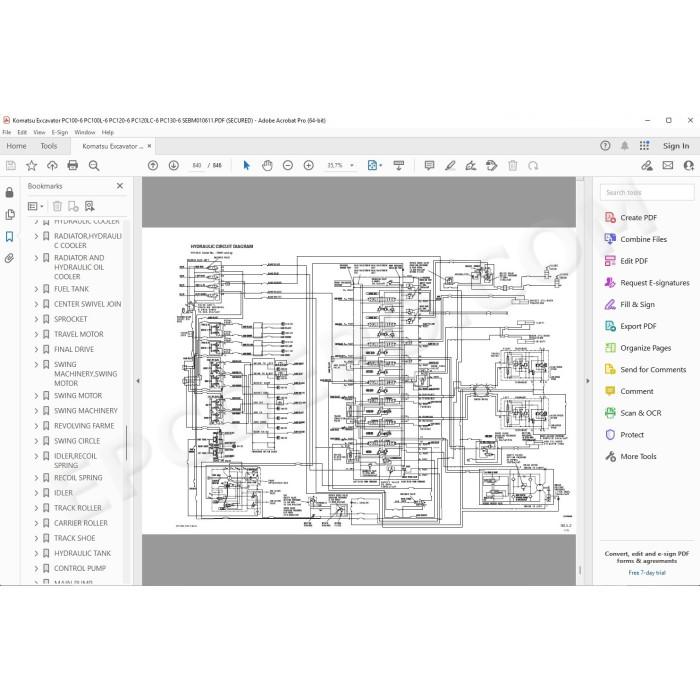The height and width of the screenshot is (700, 700).
Task: Open the fill-and-sign pen icon at top right
Action: coord(647,166)
